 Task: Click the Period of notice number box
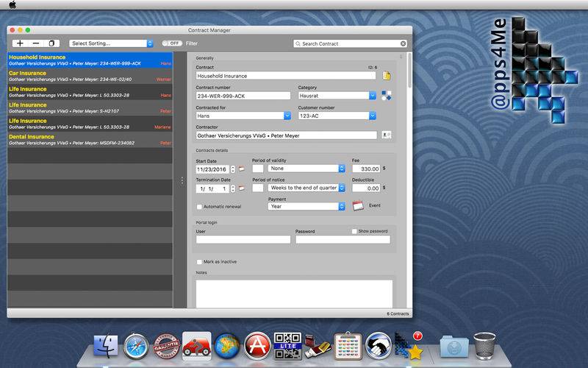[258, 188]
